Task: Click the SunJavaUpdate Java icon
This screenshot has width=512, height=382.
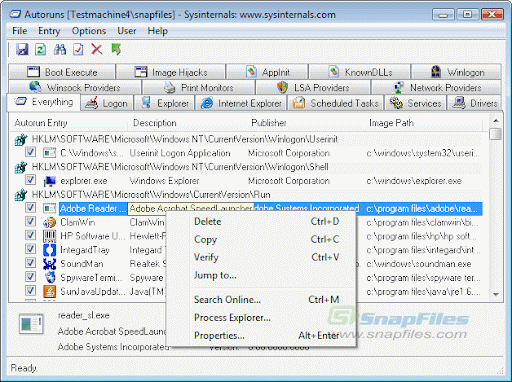Action: (x=49, y=292)
